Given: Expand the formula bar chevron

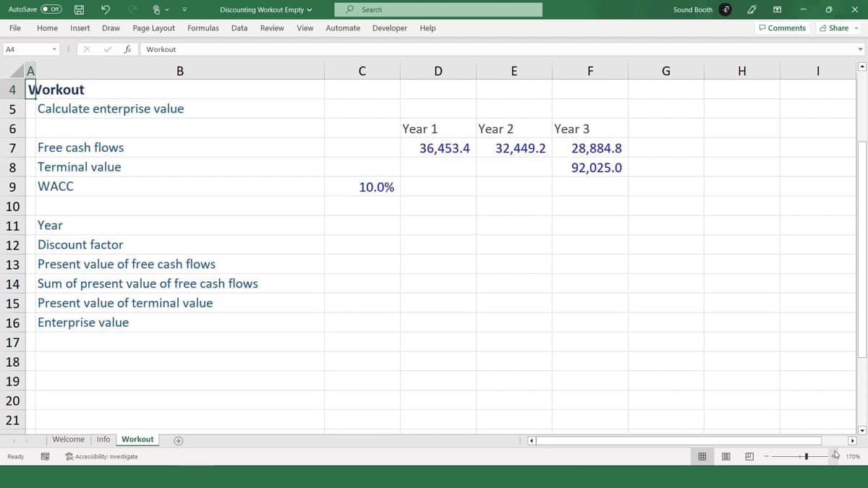Looking at the screenshot, I should (860, 49).
